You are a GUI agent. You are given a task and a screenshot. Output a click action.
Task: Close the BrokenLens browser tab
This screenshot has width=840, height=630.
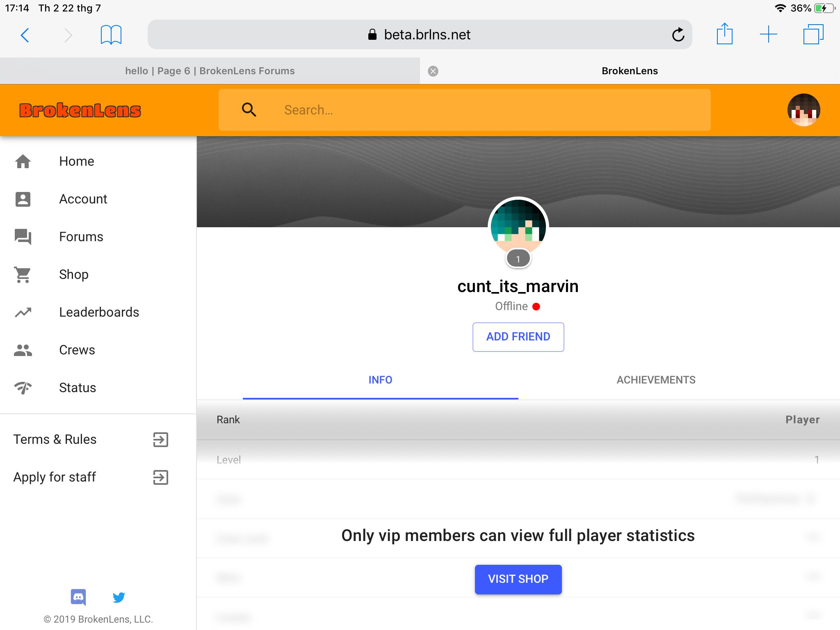pyautogui.click(x=433, y=71)
